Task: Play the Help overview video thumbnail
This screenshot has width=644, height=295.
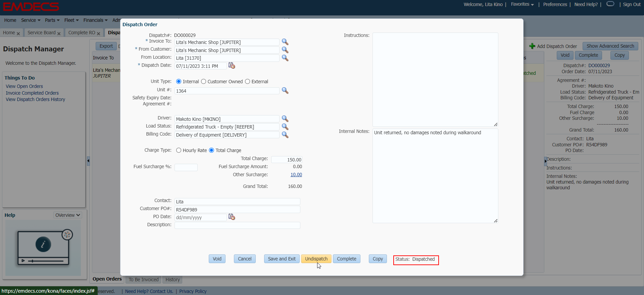Action: point(43,248)
